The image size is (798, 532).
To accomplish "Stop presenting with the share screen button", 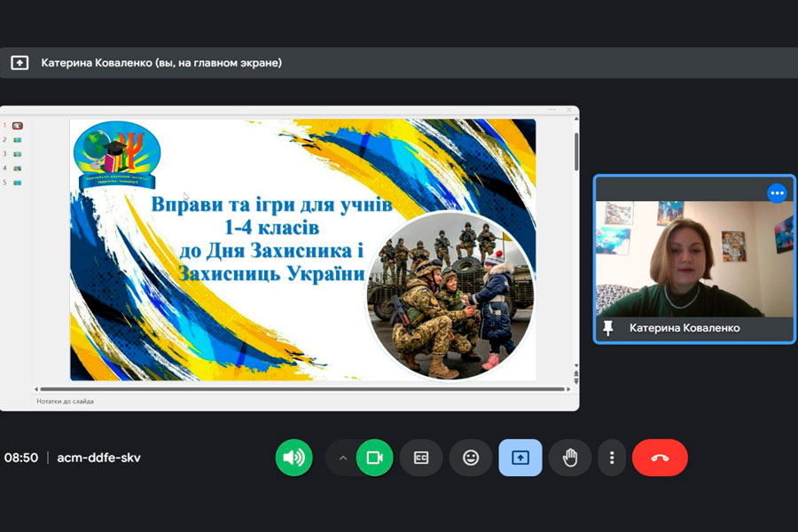I will [520, 458].
